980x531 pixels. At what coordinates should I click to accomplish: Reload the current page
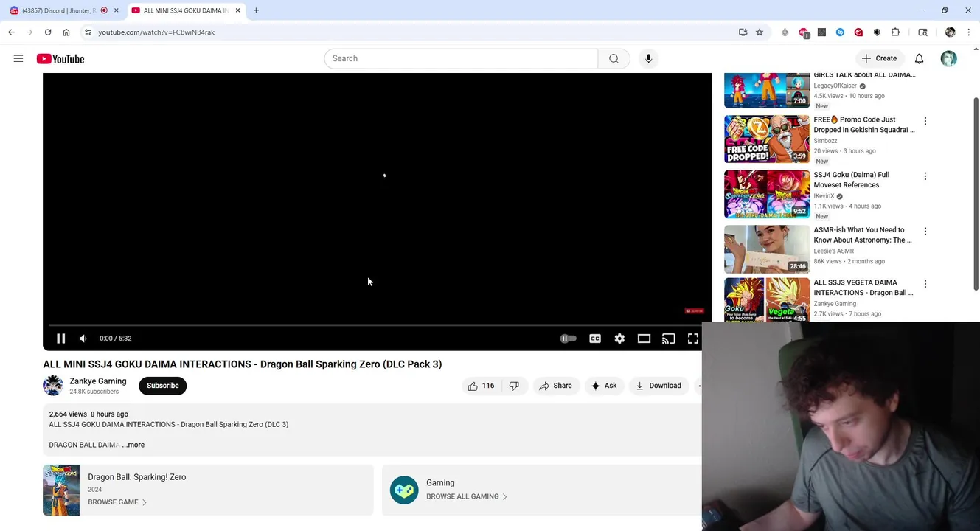(48, 32)
